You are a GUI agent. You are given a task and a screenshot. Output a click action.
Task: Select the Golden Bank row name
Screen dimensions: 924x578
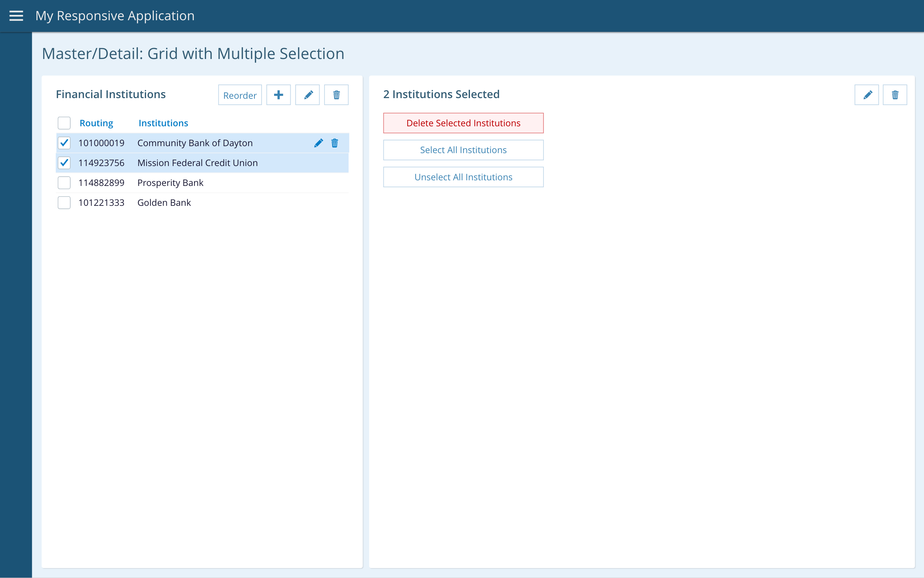click(164, 202)
